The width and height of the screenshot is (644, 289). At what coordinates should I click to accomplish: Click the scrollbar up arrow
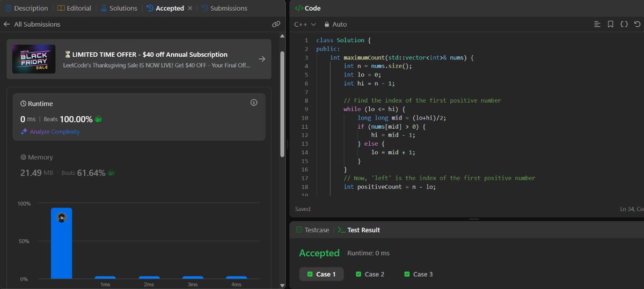click(x=283, y=36)
